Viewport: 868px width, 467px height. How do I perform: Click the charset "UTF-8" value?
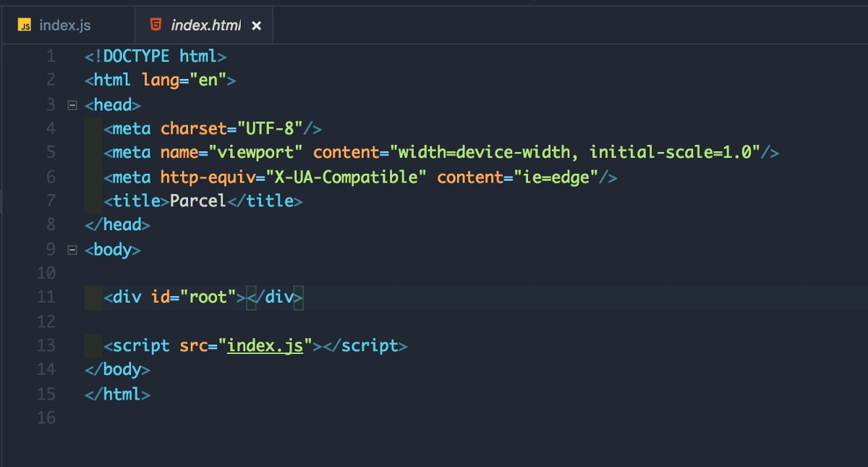coord(270,129)
